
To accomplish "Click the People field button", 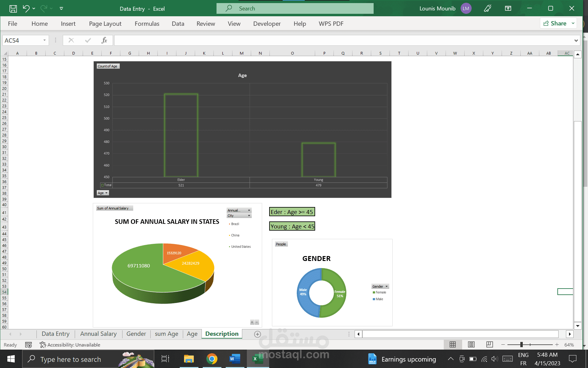I will [281, 244].
